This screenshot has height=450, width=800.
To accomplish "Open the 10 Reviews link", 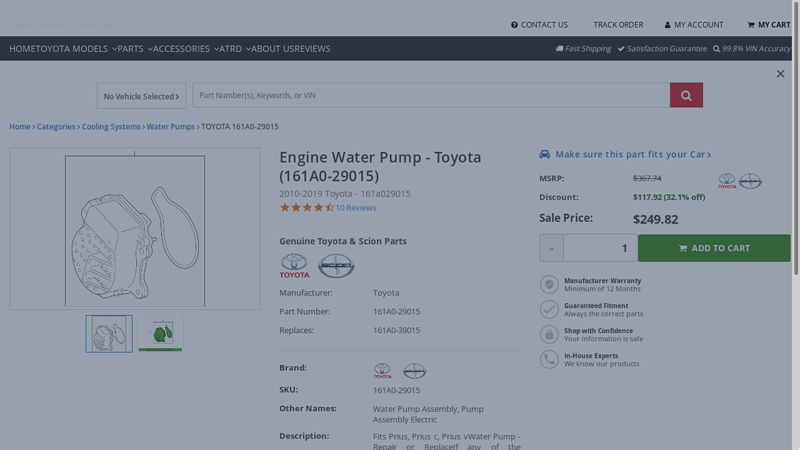I will coord(356,208).
